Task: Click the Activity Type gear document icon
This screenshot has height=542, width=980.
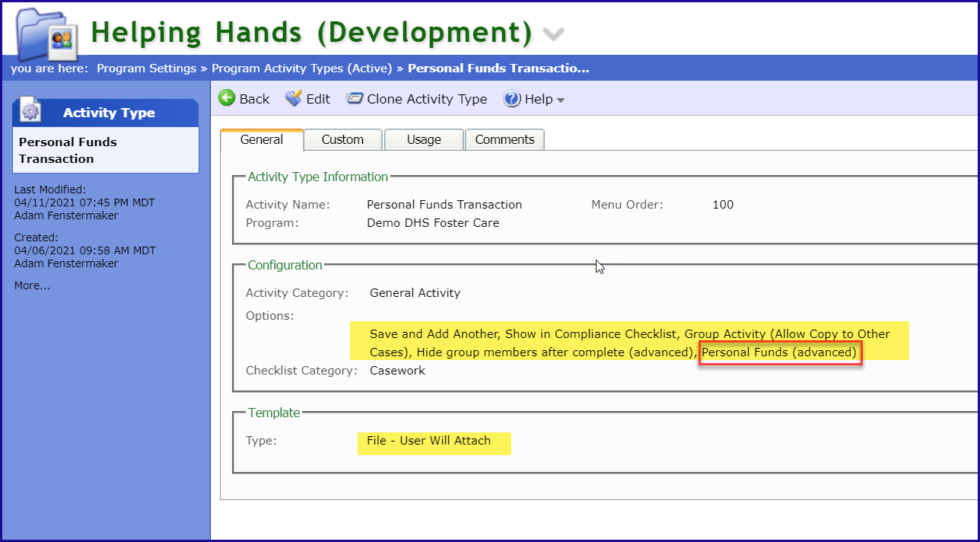Action: click(x=31, y=111)
